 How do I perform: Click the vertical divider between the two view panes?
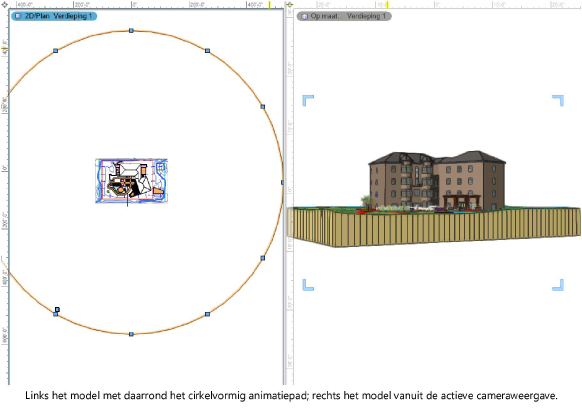pos(285,197)
